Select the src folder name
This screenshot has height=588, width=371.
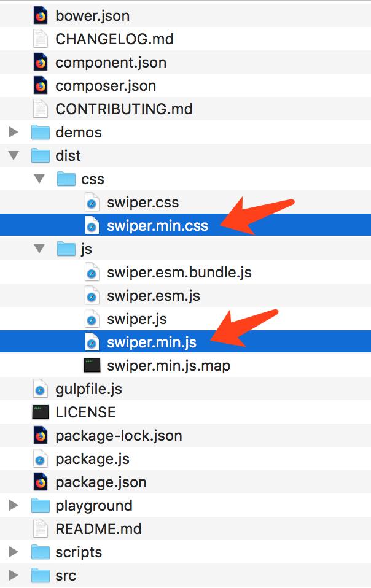(x=66, y=576)
